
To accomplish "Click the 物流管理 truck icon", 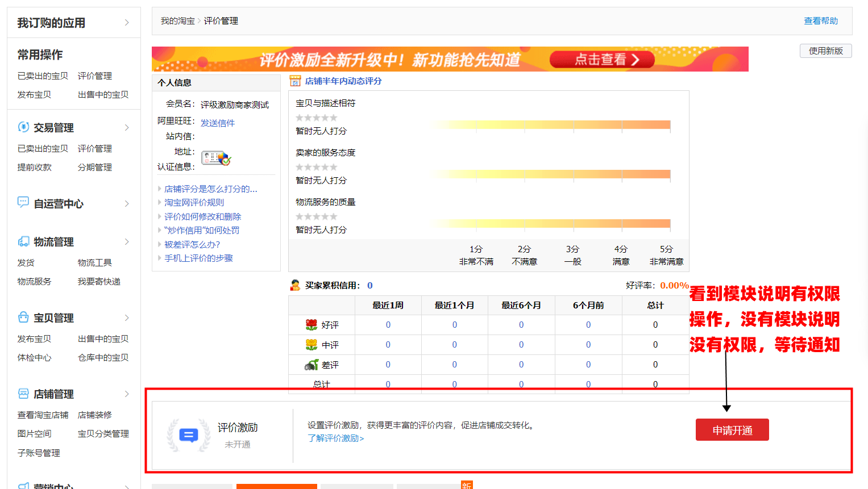I will click(x=23, y=241).
